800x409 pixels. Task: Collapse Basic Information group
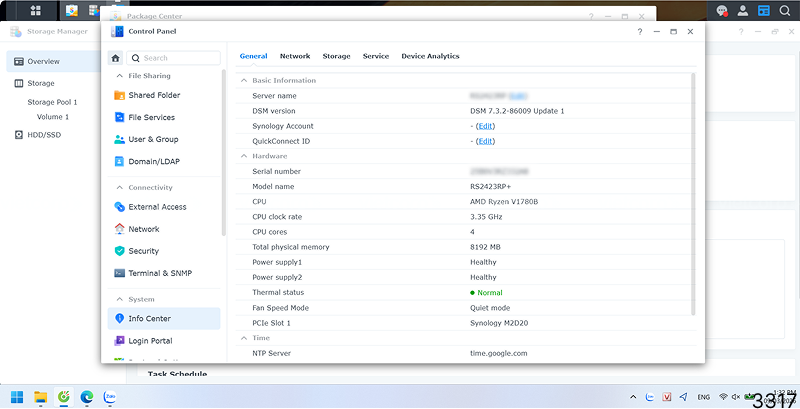coord(244,81)
